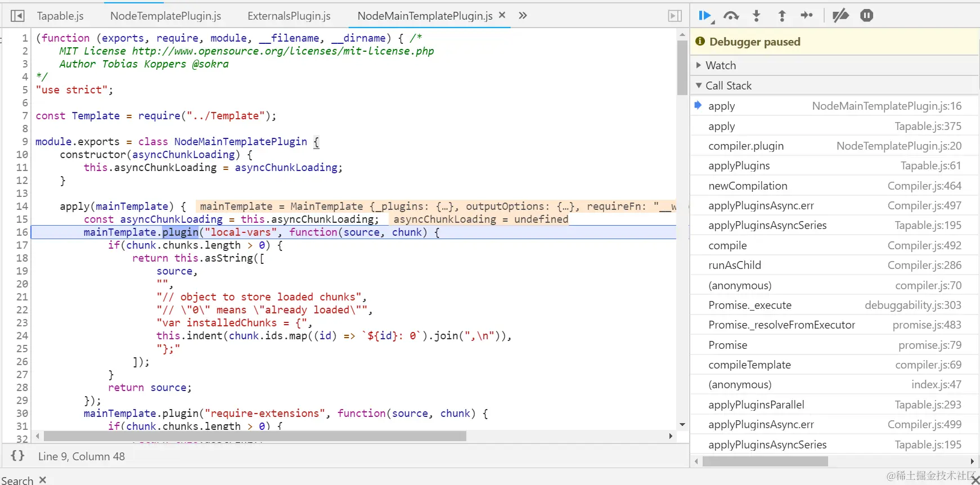
Task: Select the compiler.plugin call stack frame
Action: click(x=835, y=146)
